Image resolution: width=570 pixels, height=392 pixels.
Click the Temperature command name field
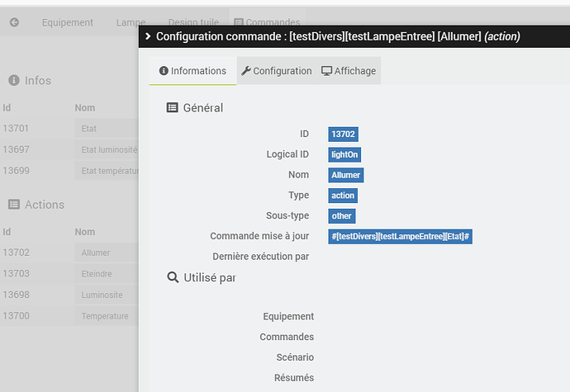click(106, 316)
